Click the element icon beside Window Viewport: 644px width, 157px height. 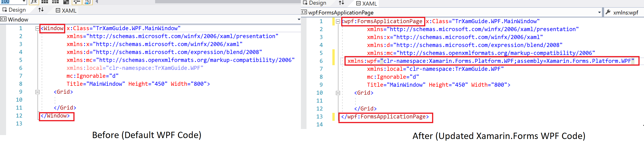3,19
